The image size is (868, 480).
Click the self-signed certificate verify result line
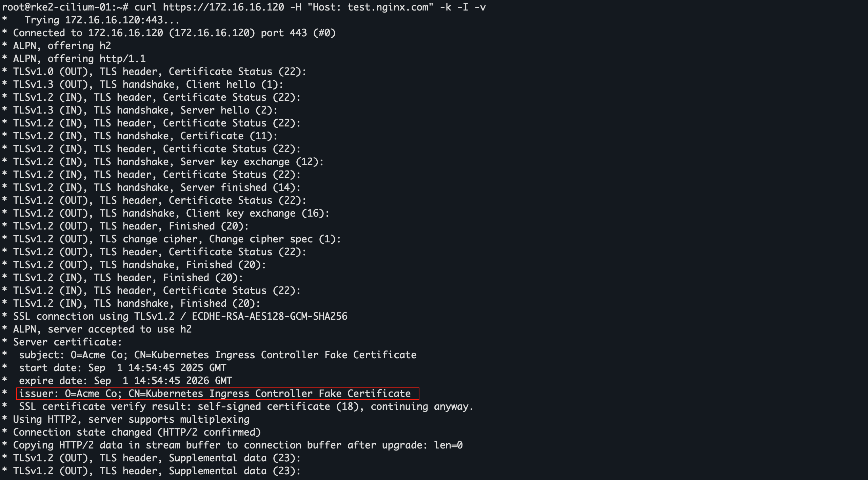tap(246, 406)
